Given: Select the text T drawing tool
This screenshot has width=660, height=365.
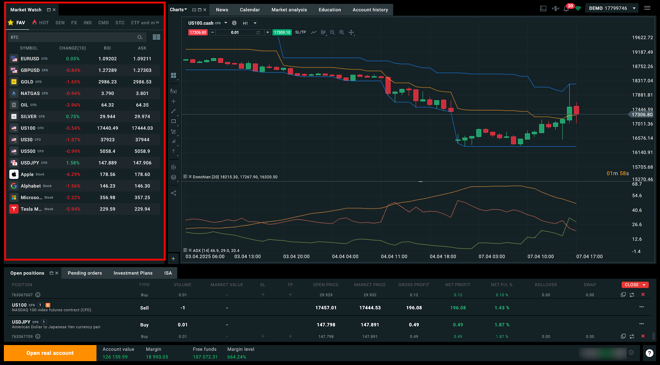Looking at the screenshot, I should pyautogui.click(x=173, y=151).
